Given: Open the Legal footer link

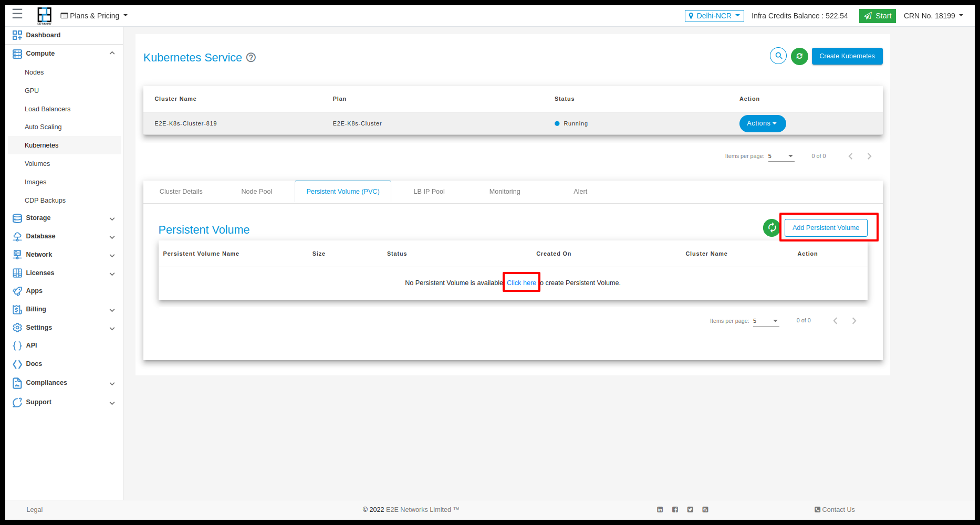Looking at the screenshot, I should pos(35,510).
